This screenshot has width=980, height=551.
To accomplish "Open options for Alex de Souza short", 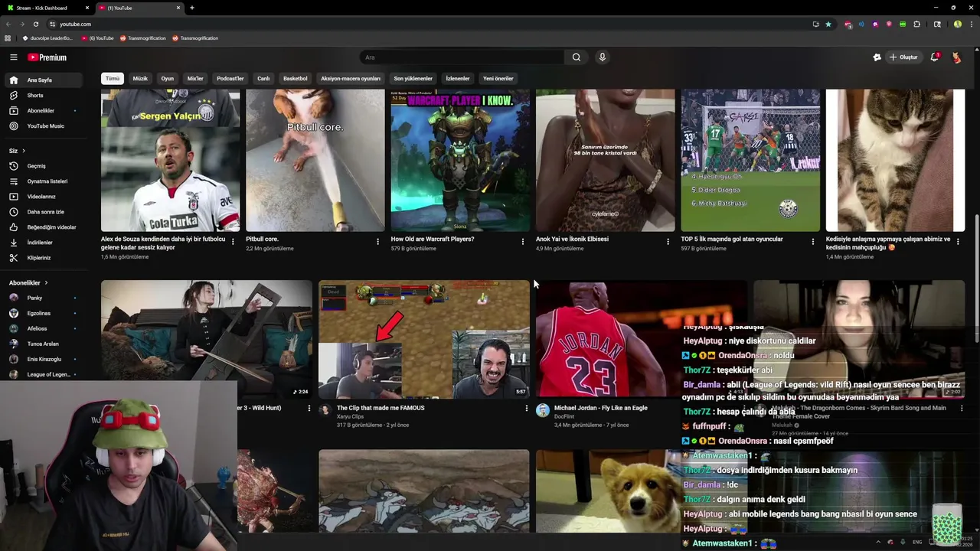I will pyautogui.click(x=233, y=241).
